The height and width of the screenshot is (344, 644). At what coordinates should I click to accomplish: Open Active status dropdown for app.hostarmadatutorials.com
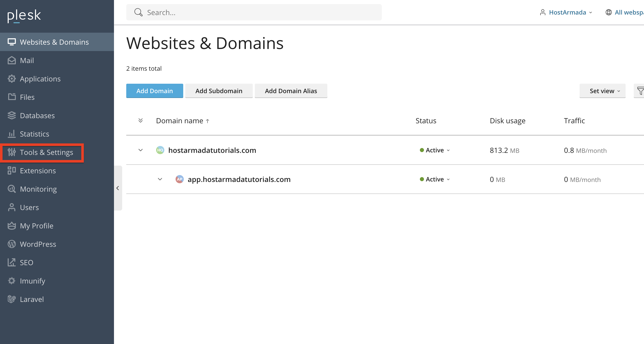435,179
